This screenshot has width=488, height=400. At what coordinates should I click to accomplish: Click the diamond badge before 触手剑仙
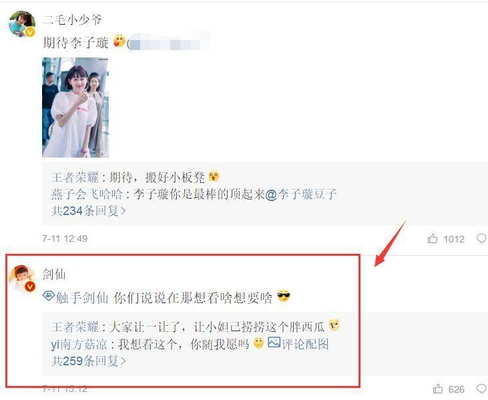49,295
